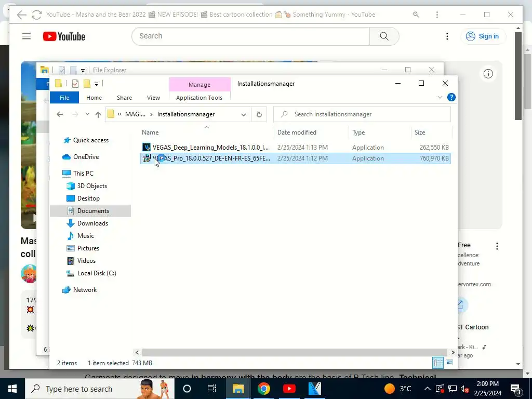Click the YouTube search magnifier button
532x399 pixels.
point(384,36)
